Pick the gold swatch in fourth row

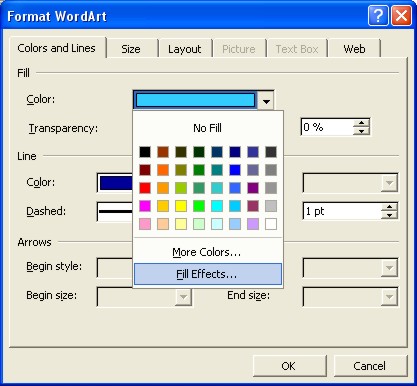(163, 206)
